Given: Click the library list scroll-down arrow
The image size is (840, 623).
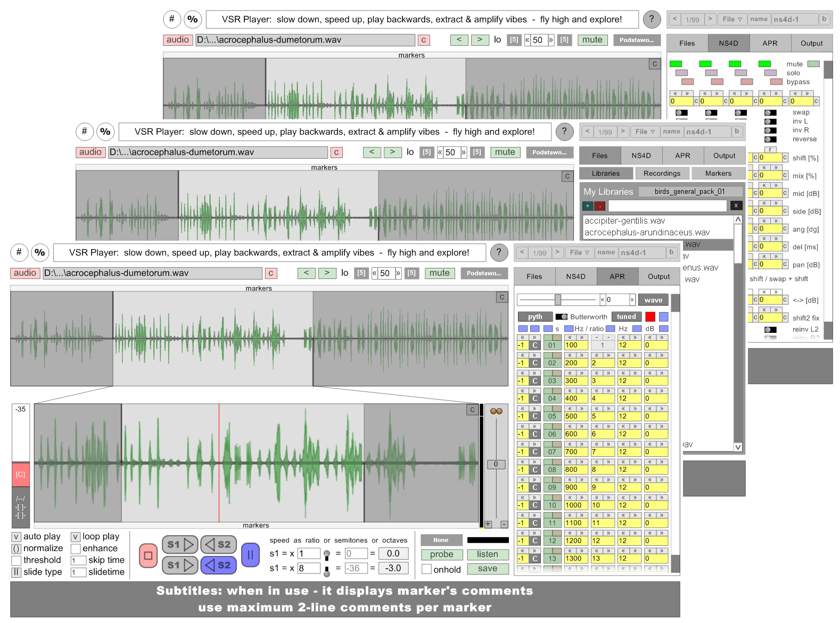Looking at the screenshot, I should tap(738, 447).
